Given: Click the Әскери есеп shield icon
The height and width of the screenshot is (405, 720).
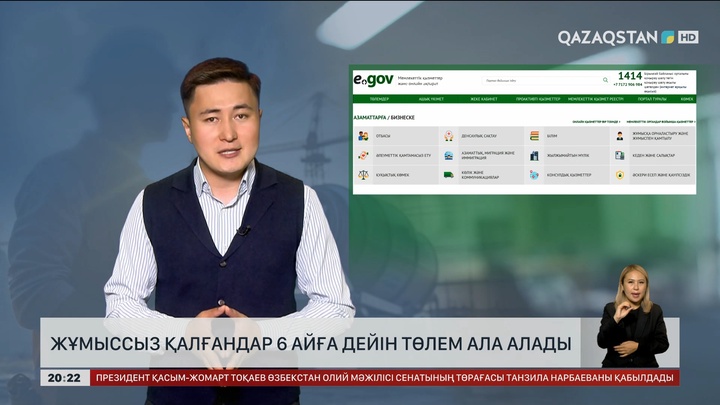Looking at the screenshot, I should pos(620,174).
